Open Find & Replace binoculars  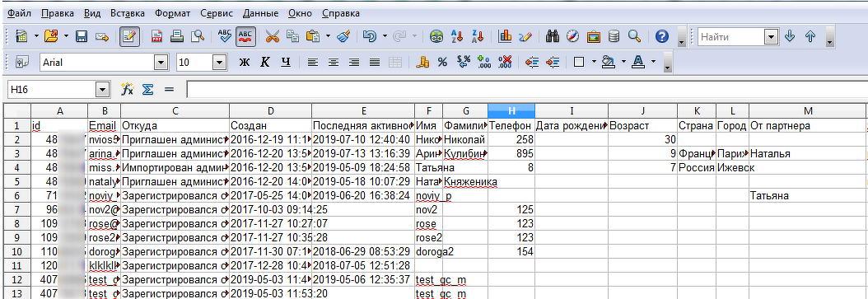(x=553, y=36)
